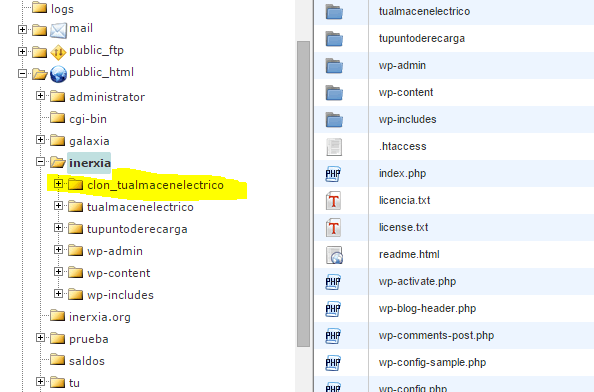Viewport: 594px width, 392px height.
Task: Click the cgi-bin folder icon in tree
Action: pyautogui.click(x=58, y=117)
